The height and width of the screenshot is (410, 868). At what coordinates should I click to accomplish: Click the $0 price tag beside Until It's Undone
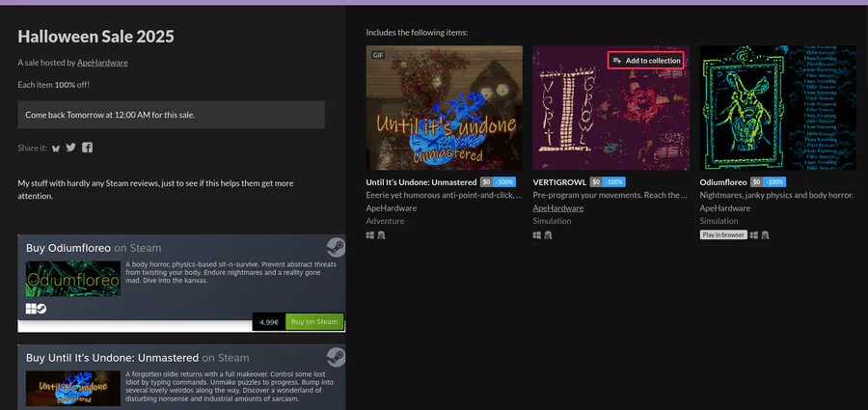click(486, 182)
